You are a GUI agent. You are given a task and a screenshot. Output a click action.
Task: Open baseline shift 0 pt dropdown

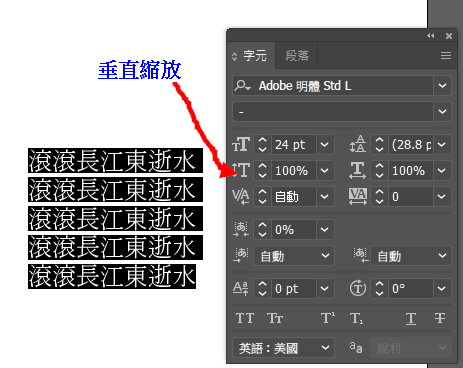[x=325, y=289]
